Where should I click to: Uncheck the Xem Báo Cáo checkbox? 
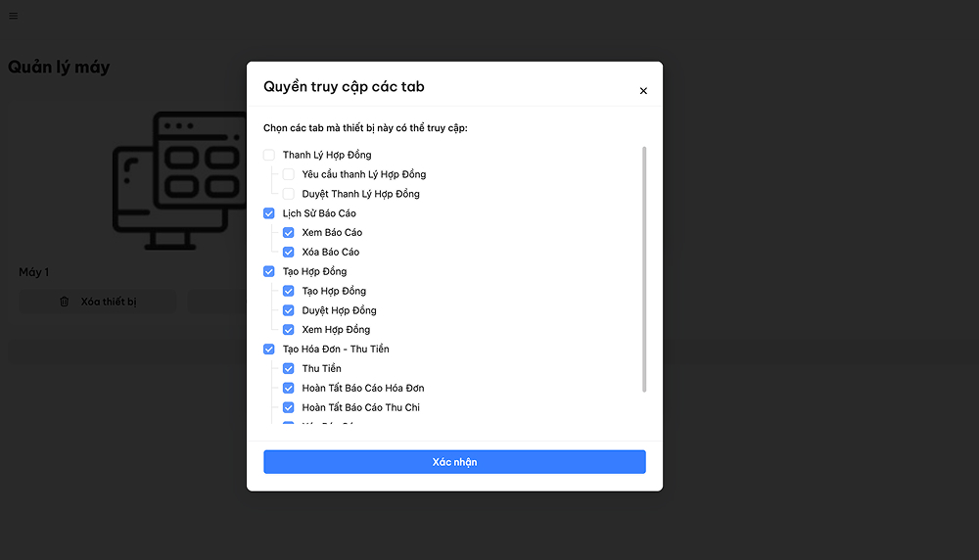coord(289,233)
